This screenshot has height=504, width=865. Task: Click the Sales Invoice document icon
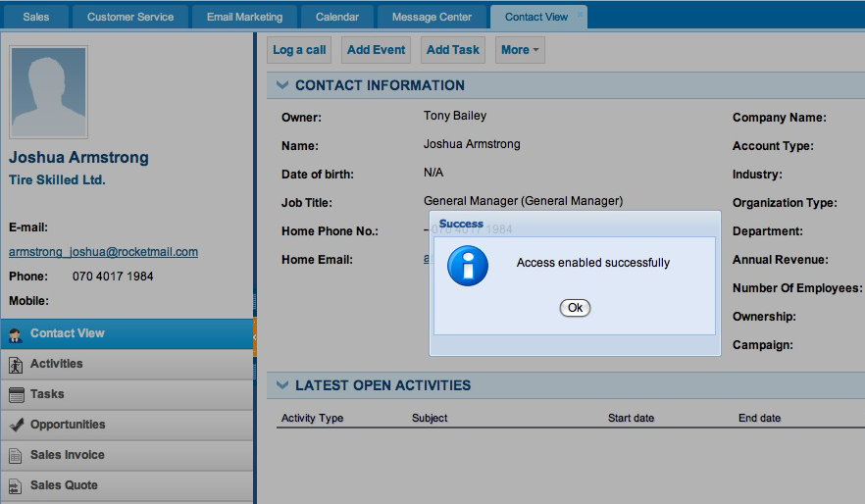point(16,456)
